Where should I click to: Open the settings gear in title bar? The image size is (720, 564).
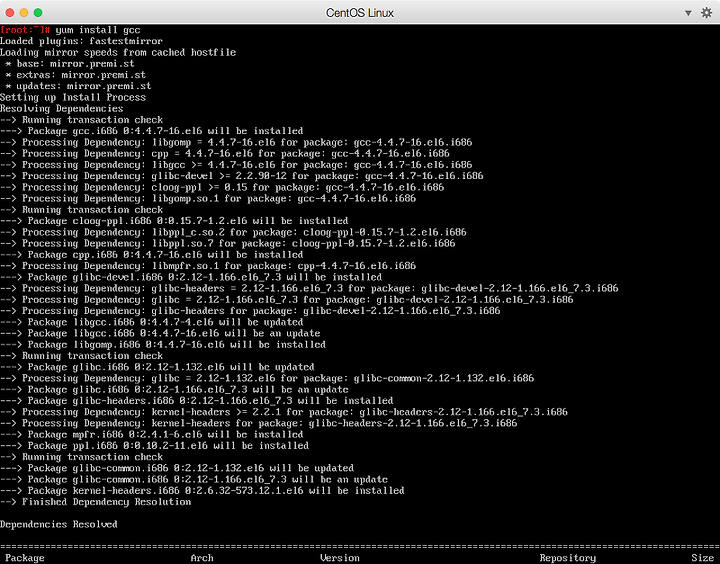coord(706,12)
